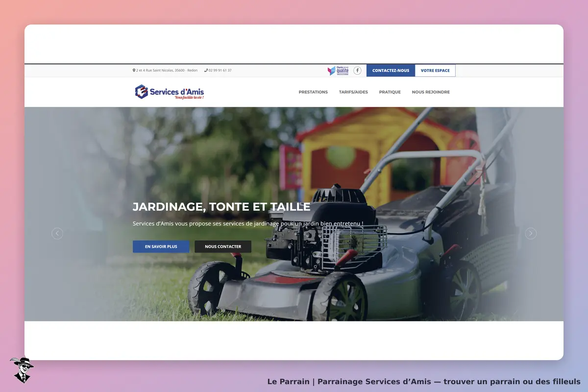Click the jardinage services description text
588x392 pixels.
248,223
